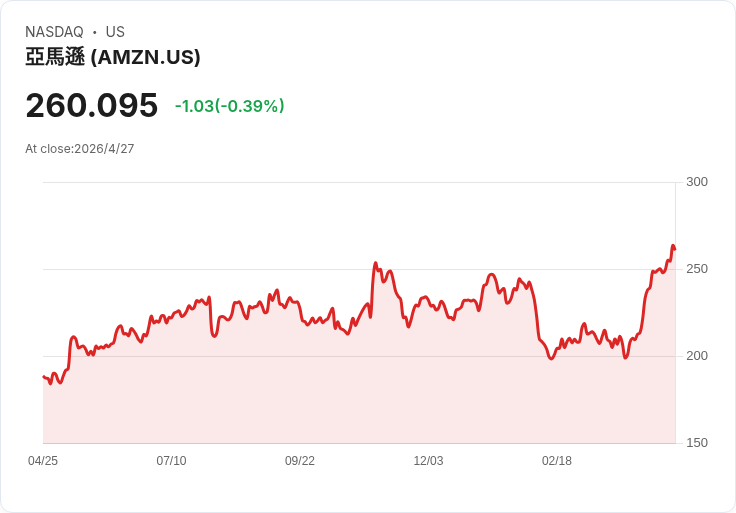Click the pink shaded area above 02/18
Image resolution: width=736 pixels, height=513 pixels.
[557, 400]
